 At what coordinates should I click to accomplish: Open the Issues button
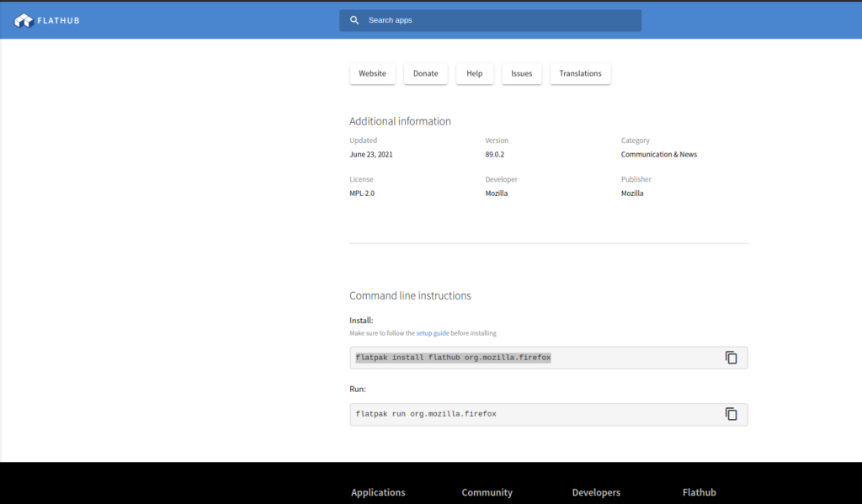point(521,74)
